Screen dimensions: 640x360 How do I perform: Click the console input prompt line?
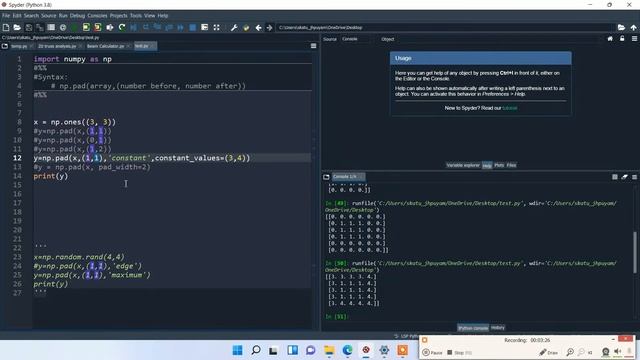[478, 316]
